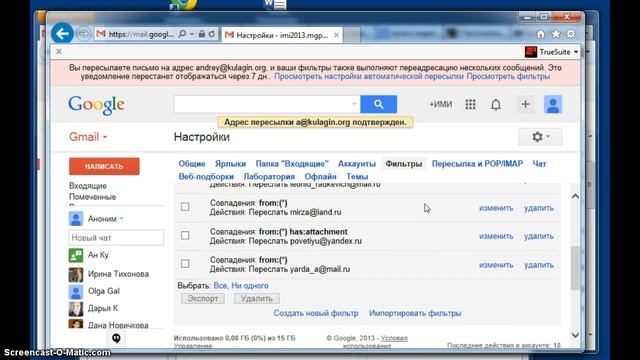Open the Google apps grid icon

[470, 104]
